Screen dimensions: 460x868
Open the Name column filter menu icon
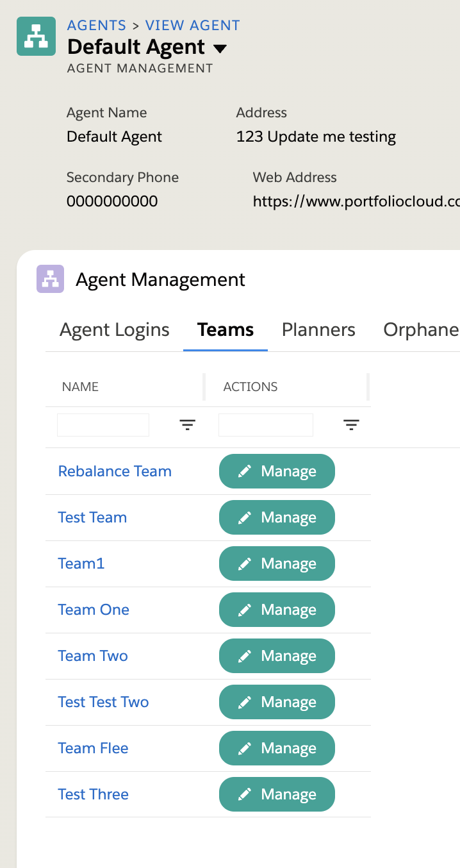point(188,425)
